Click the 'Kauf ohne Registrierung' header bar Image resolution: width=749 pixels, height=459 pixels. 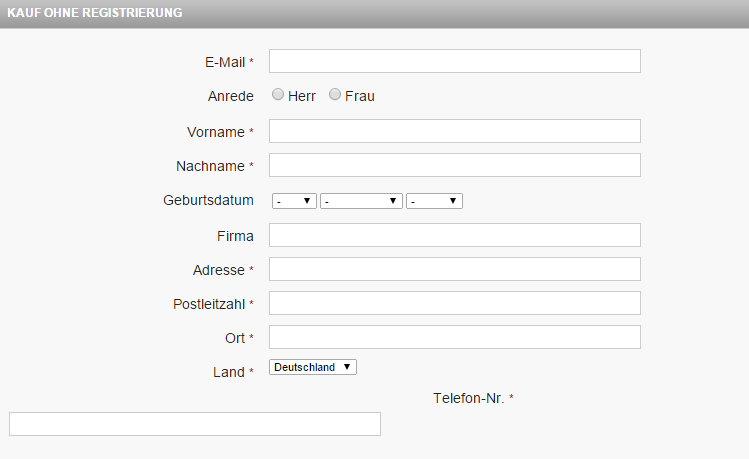pyautogui.click(x=374, y=13)
